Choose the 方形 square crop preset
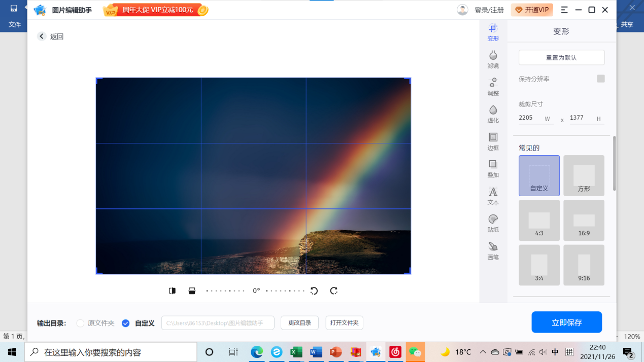Screen dimensions: 644x362 click(x=584, y=175)
